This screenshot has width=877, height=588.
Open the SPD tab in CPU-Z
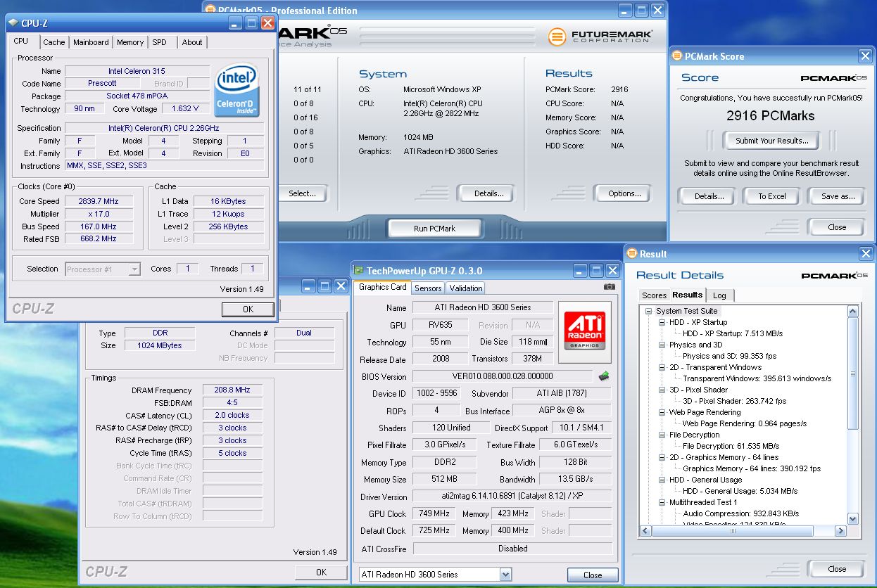tap(160, 42)
